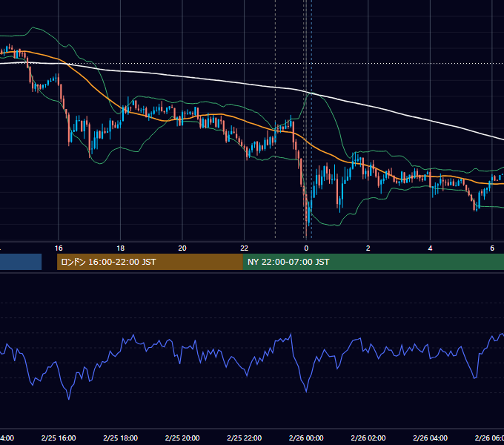Click hour label 0 on price chart axis
The image size is (504, 445).
click(306, 248)
